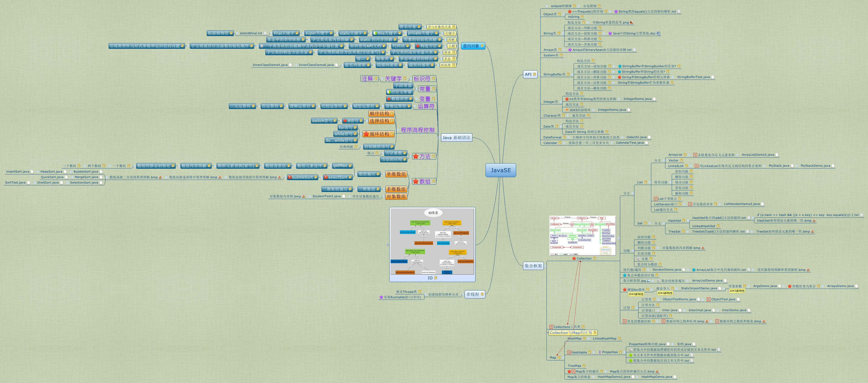Collapse the Java 基础语法 branch

point(439,138)
